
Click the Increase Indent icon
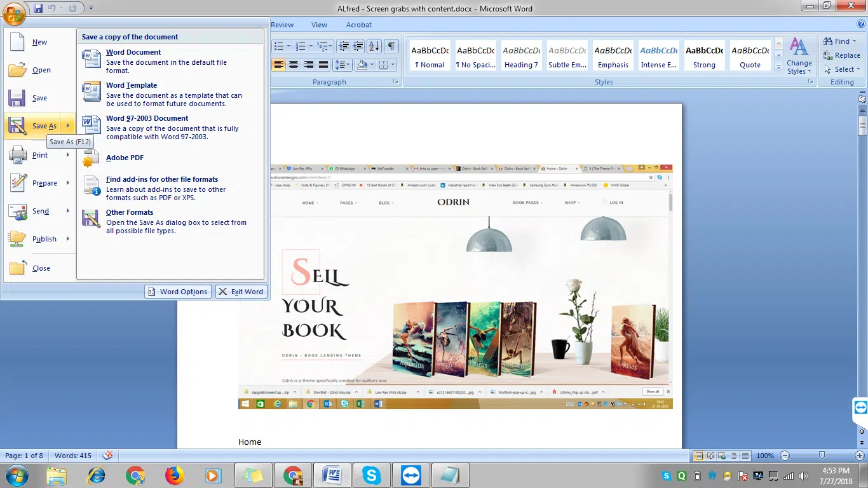pyautogui.click(x=357, y=46)
